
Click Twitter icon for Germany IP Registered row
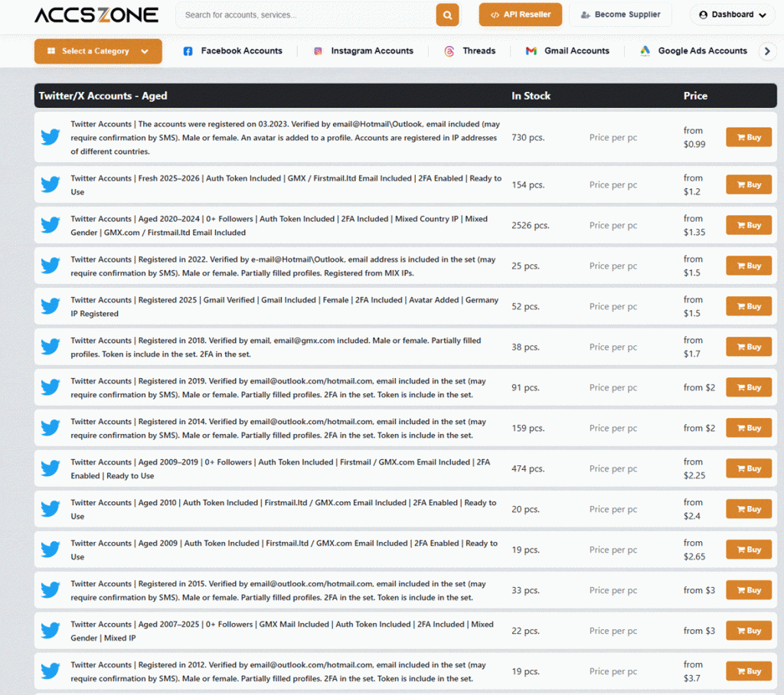[51, 306]
